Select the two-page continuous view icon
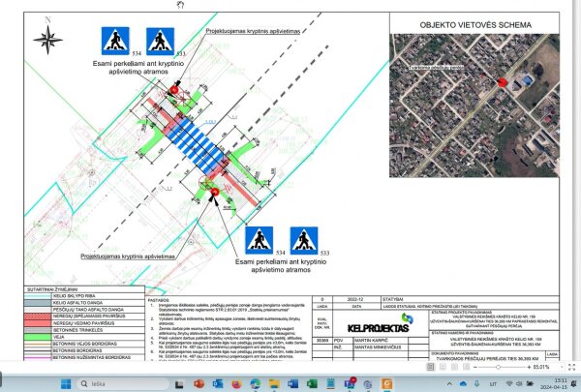 (466, 367)
